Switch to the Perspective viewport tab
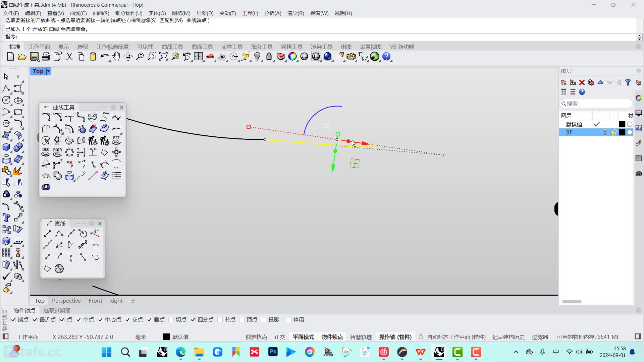 (66, 301)
